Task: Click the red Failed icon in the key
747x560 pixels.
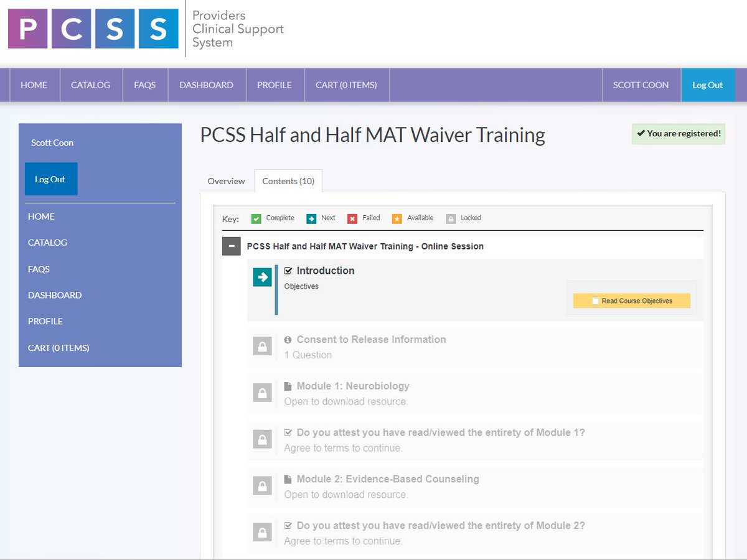Action: point(352,218)
